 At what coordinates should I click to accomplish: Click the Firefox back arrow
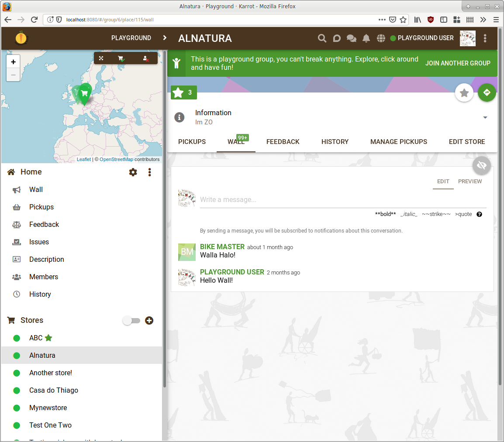pyautogui.click(x=8, y=20)
